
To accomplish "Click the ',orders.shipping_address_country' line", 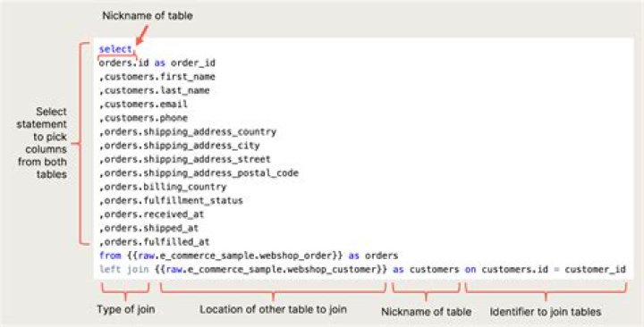I will [x=188, y=132].
